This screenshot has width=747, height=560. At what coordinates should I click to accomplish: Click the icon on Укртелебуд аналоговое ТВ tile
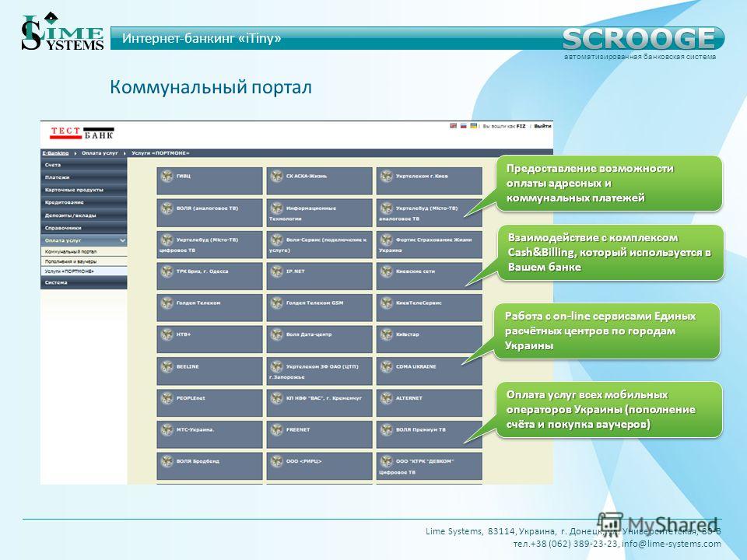click(387, 208)
